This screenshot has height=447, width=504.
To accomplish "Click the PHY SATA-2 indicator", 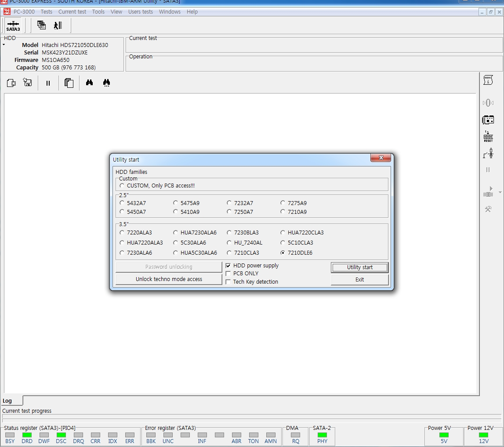I will [x=322, y=435].
